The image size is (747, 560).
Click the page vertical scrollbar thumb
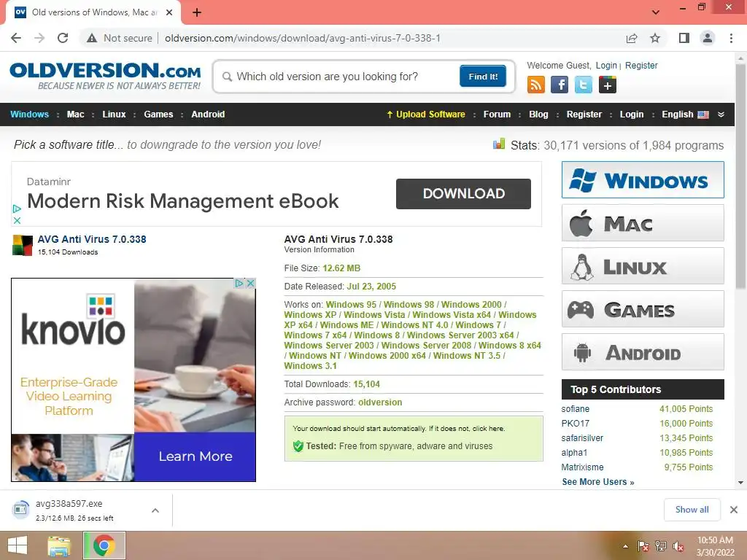pos(740,176)
